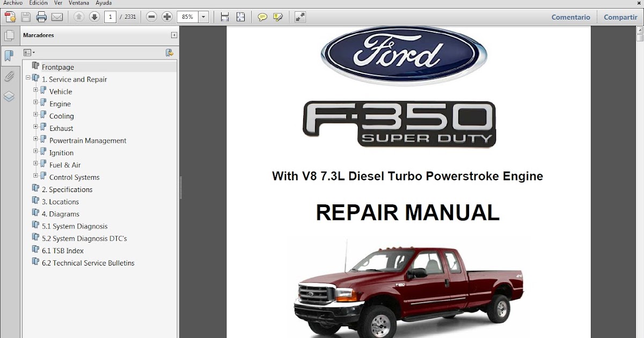
Task: Open the Archivo menu
Action: 13,3
